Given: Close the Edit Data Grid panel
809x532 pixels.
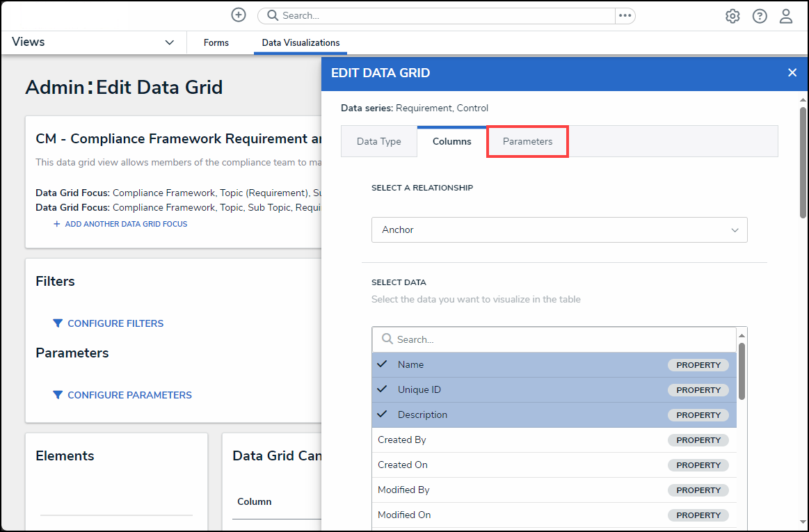Looking at the screenshot, I should pos(792,73).
